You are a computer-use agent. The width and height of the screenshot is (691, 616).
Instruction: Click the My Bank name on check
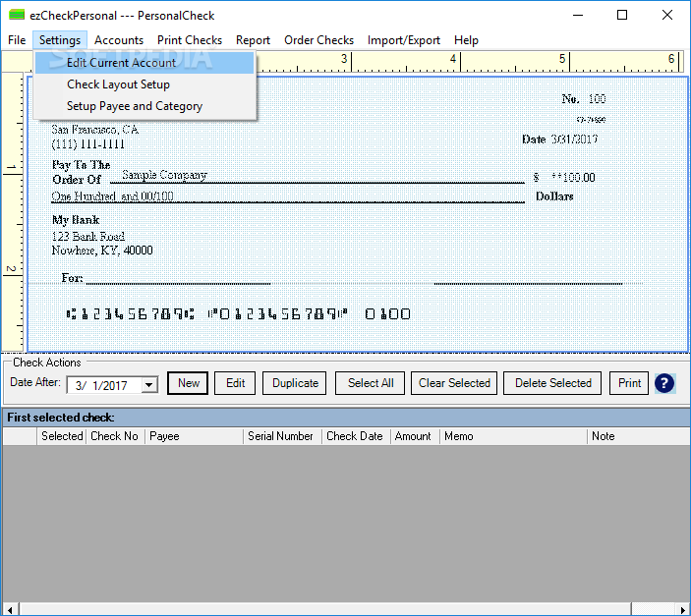[76, 220]
